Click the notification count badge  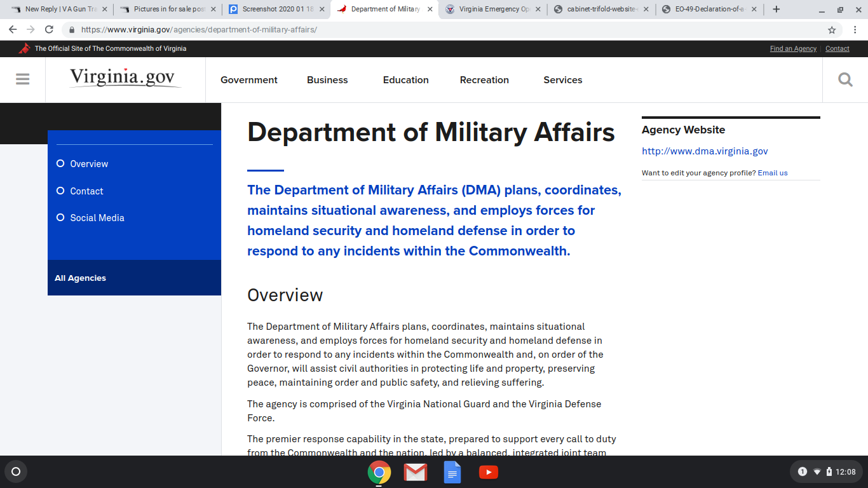[802, 471]
